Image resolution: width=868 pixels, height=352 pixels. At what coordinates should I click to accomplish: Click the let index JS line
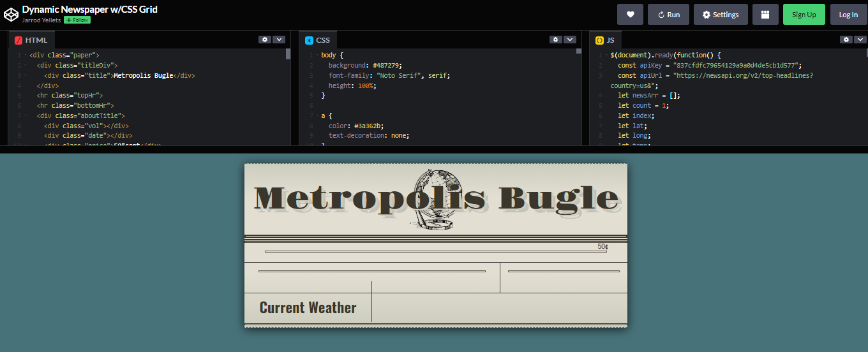tap(636, 115)
